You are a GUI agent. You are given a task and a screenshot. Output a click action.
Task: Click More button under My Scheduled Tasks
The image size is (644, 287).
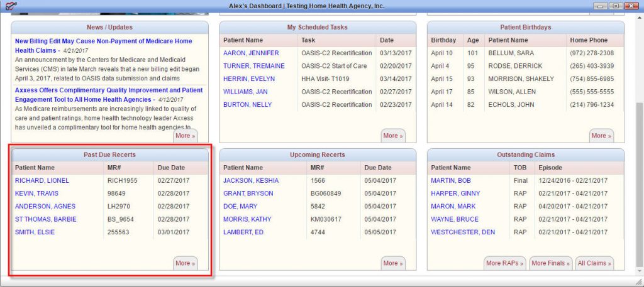pyautogui.click(x=393, y=136)
